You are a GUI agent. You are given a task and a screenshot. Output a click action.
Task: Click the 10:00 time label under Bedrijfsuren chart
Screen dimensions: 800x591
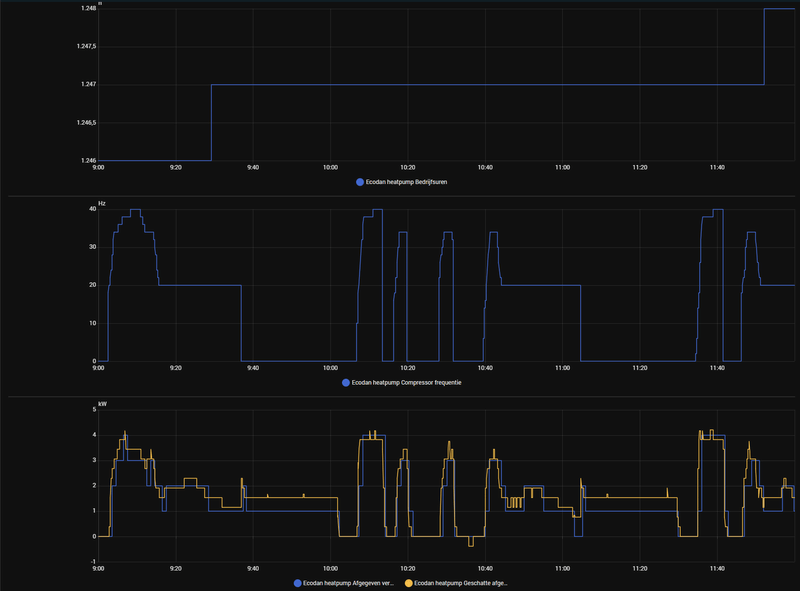click(x=331, y=168)
